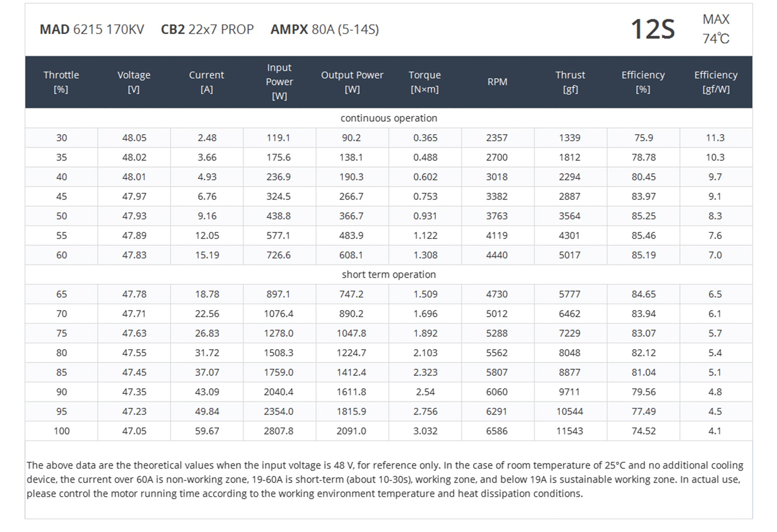777x532 pixels.
Task: Click the MAX 74°C temperature text
Action: click(716, 29)
